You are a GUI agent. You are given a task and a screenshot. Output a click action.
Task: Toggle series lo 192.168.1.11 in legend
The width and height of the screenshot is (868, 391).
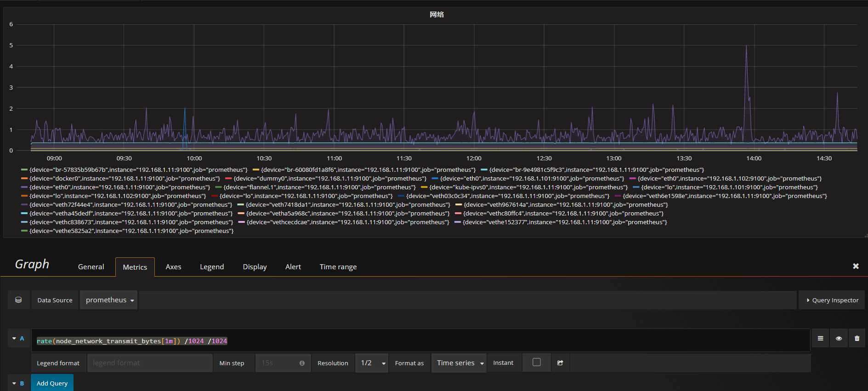click(x=306, y=196)
